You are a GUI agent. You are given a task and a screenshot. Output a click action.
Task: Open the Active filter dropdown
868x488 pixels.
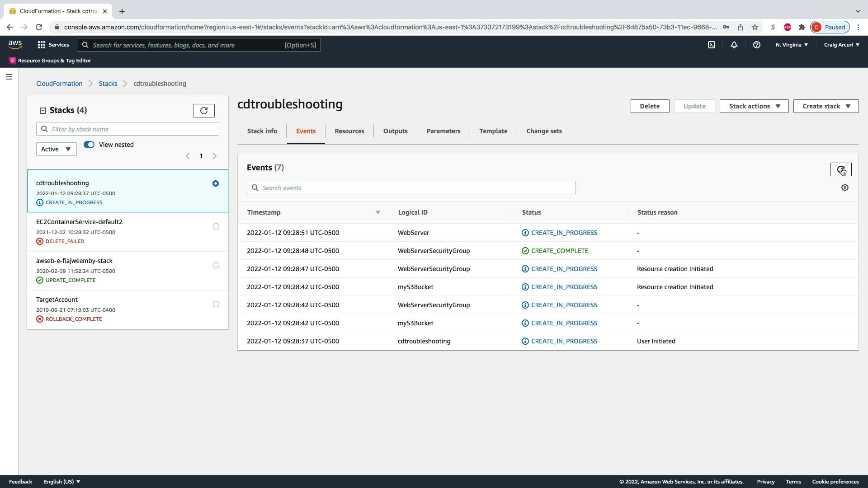coord(56,149)
